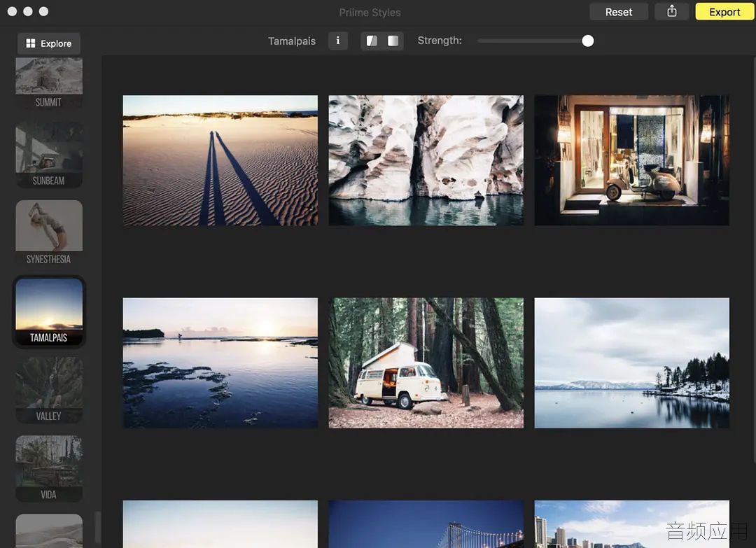The width and height of the screenshot is (756, 548).
Task: Select the Sunbeam style preset
Action: coord(49,154)
